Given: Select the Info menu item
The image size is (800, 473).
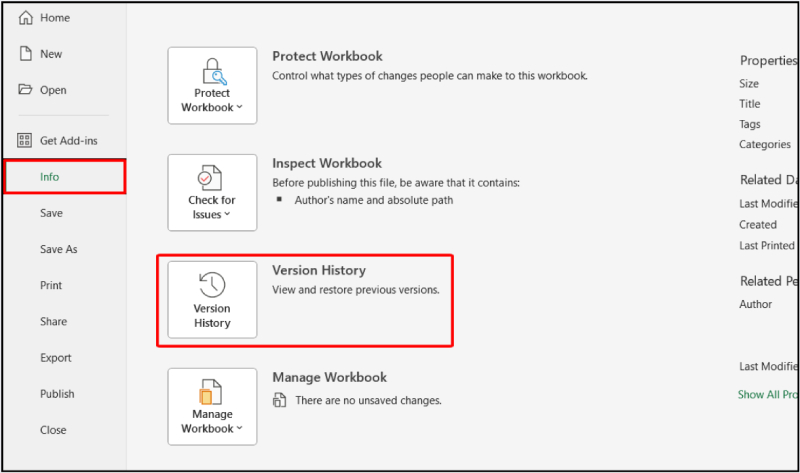Looking at the screenshot, I should tap(50, 177).
